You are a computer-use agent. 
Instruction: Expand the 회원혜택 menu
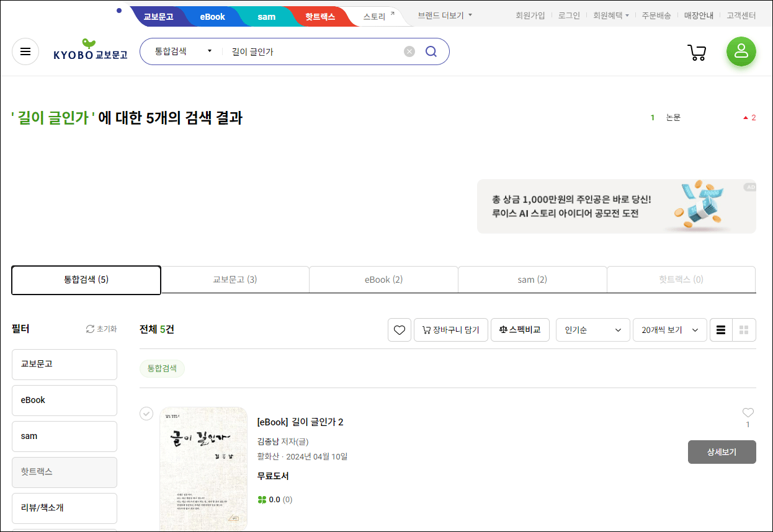(x=611, y=16)
